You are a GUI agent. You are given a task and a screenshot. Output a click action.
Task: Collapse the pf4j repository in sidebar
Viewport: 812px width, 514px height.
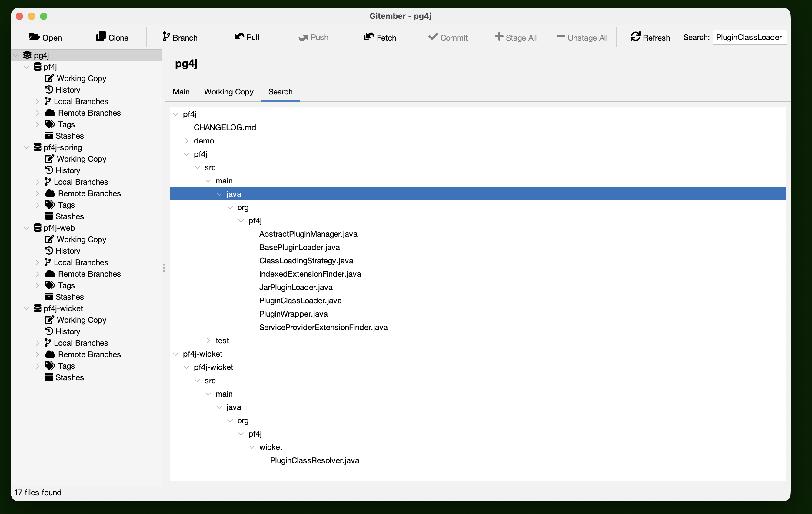coord(27,67)
